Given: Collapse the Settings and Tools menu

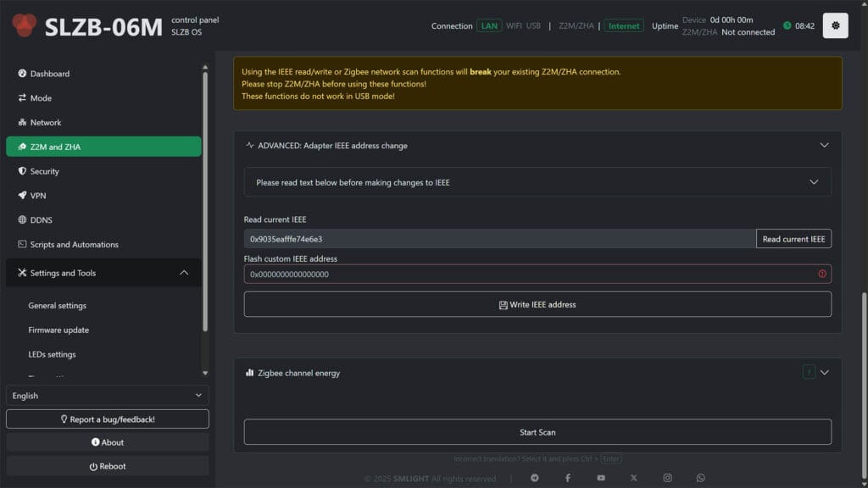Looking at the screenshot, I should [184, 273].
